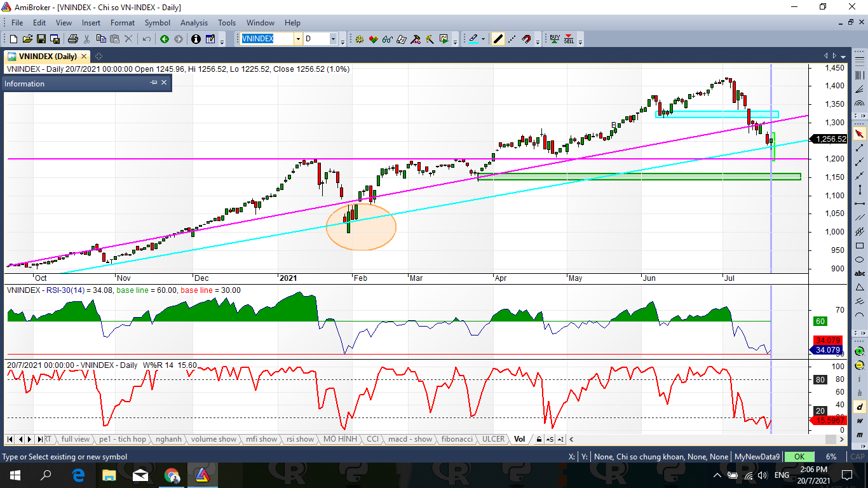The image size is (868, 488).
Task: Switch to the fibonacci sheet tab
Action: (x=457, y=439)
